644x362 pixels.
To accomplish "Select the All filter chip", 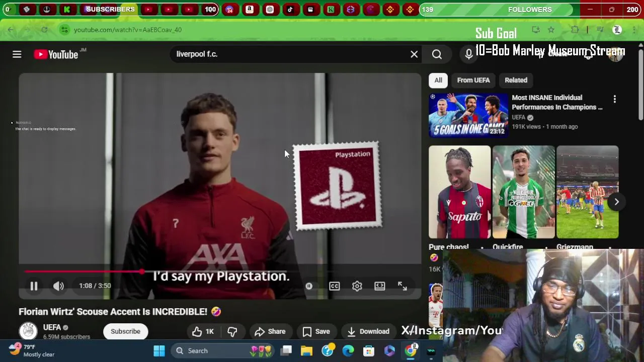I will [x=438, y=80].
